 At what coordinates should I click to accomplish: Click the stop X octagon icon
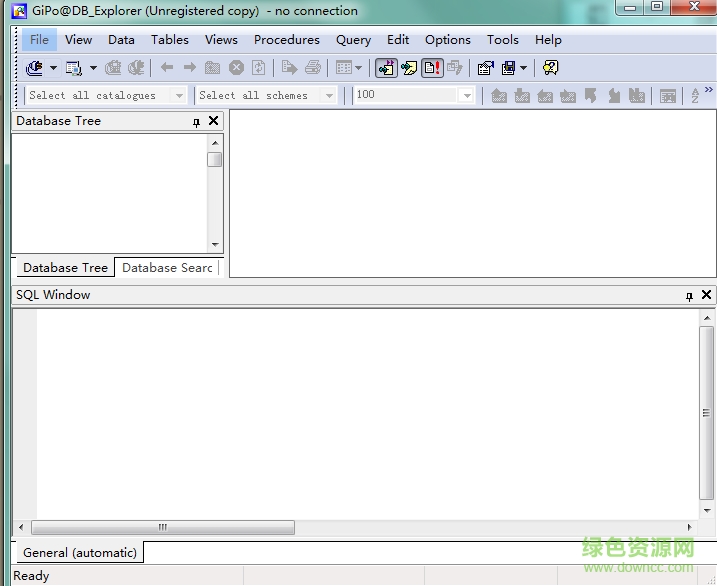pyautogui.click(x=236, y=68)
